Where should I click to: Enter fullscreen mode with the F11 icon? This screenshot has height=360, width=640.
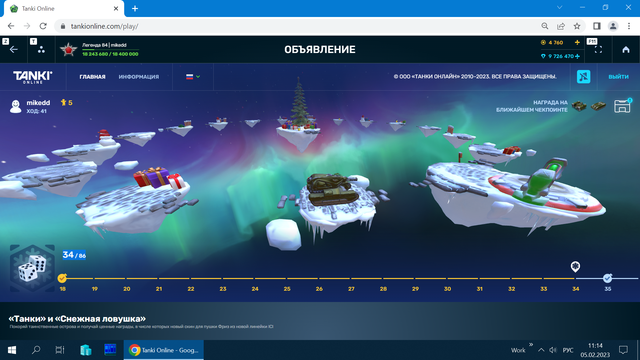click(598, 50)
